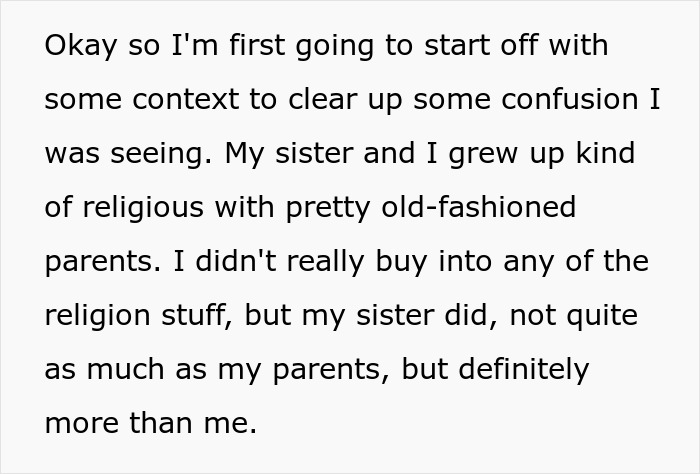Click the phrase "was seeing"

tap(123, 154)
